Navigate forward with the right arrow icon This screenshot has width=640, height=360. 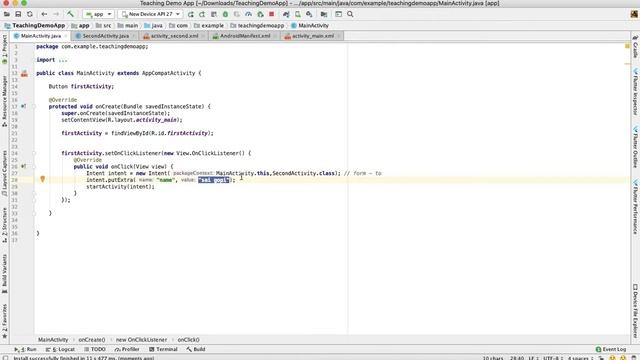(56, 14)
